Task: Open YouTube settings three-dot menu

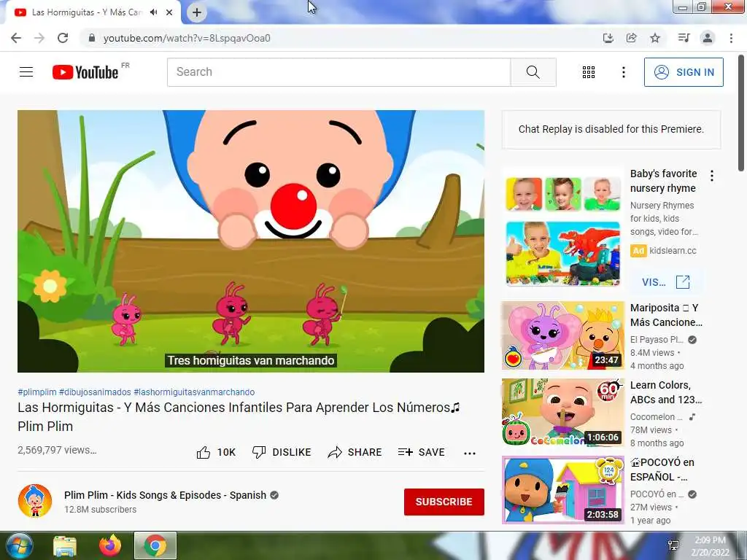Action: (623, 72)
